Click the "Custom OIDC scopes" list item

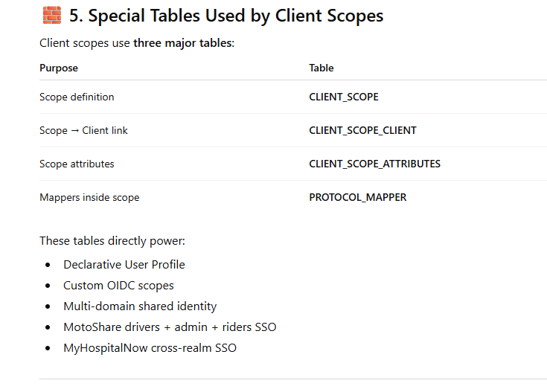pos(118,286)
